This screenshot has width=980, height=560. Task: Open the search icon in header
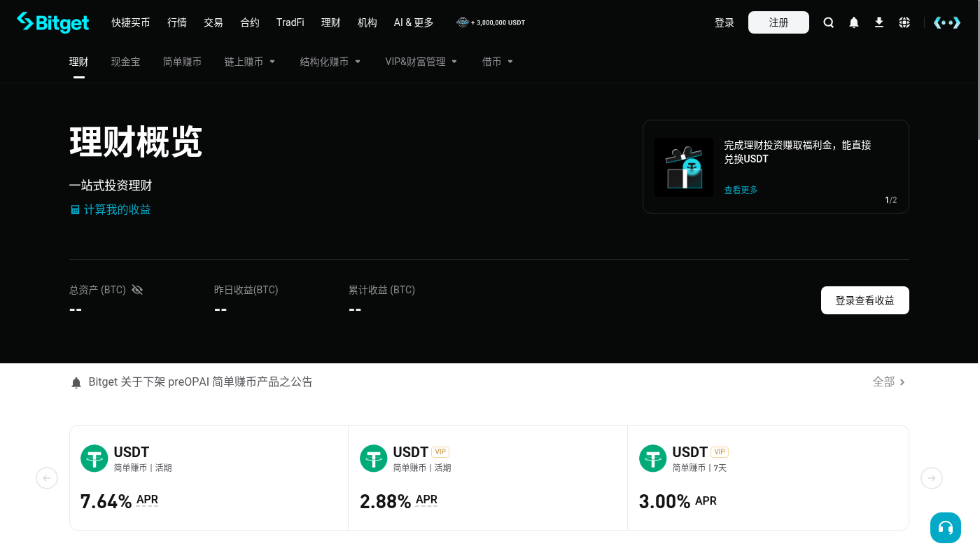(829, 22)
